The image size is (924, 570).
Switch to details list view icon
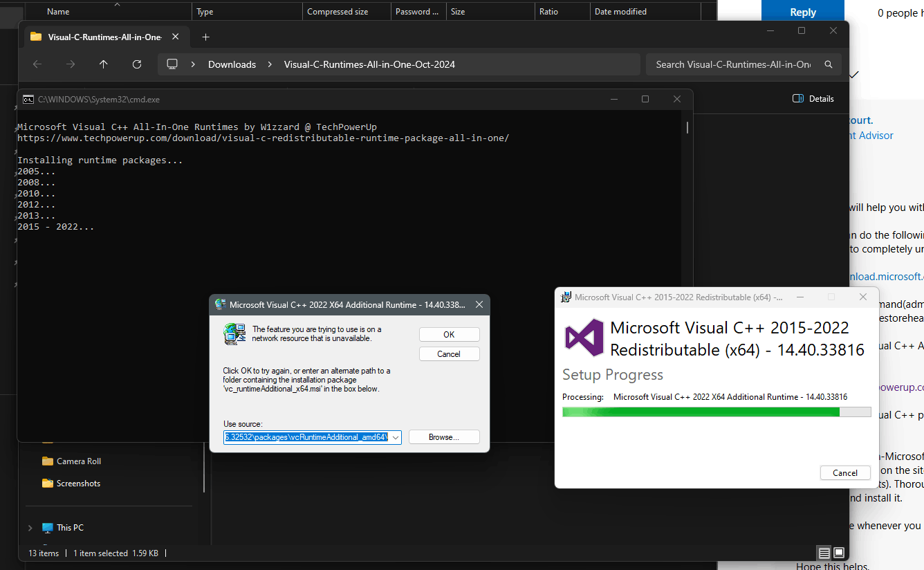click(x=824, y=553)
